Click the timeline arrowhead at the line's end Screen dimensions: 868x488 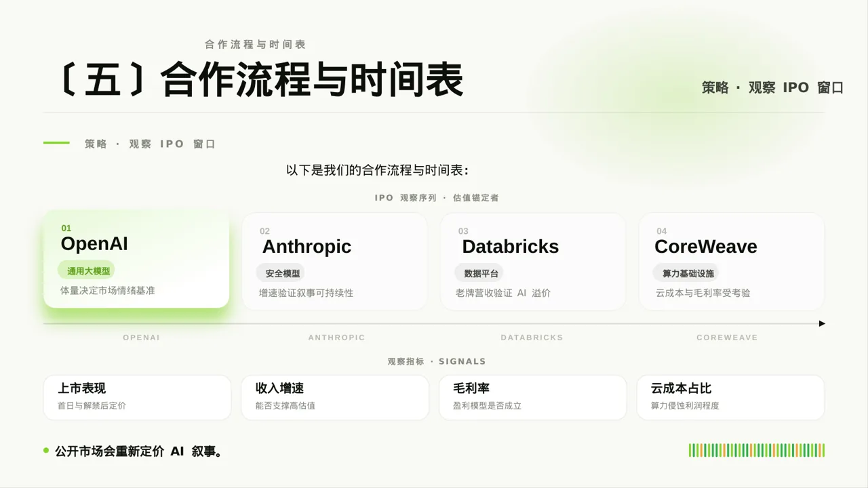tap(822, 324)
